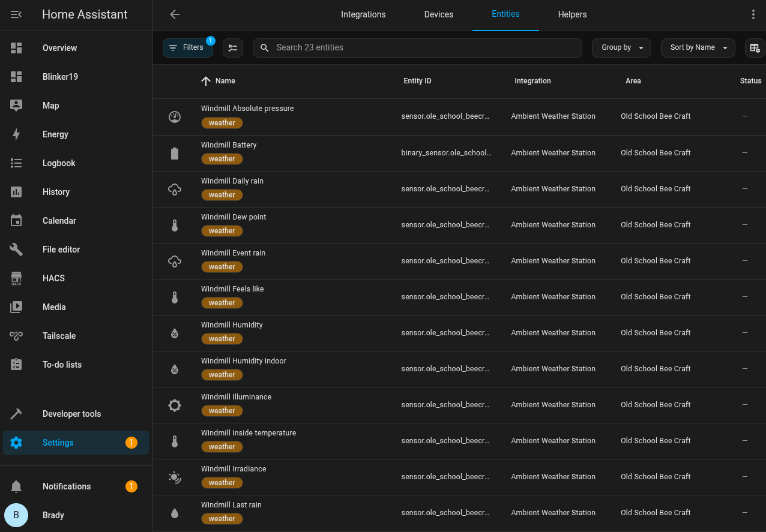Image resolution: width=766 pixels, height=532 pixels.
Task: Open the Windmill Inside temperature entity
Action: click(249, 433)
